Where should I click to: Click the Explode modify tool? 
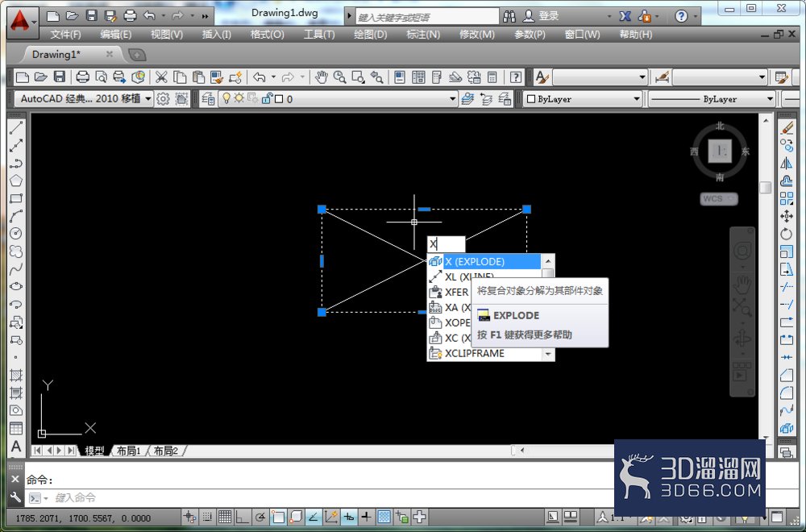pyautogui.click(x=787, y=428)
